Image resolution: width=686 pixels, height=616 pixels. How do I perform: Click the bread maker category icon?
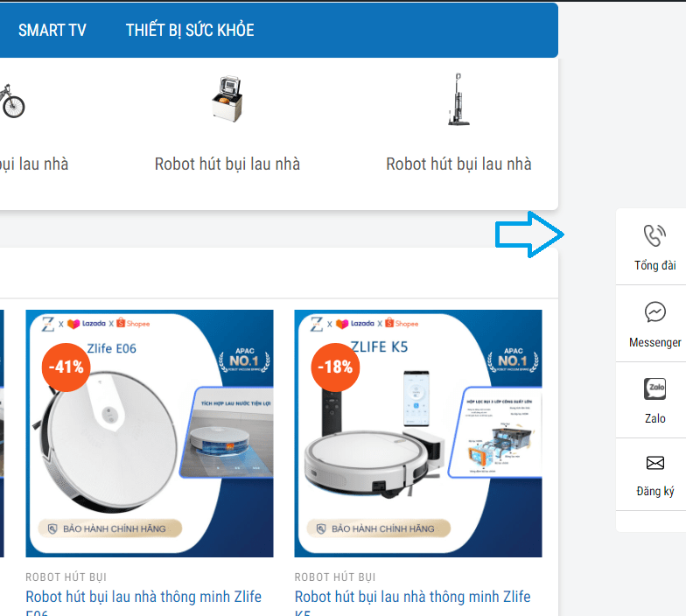(x=227, y=99)
